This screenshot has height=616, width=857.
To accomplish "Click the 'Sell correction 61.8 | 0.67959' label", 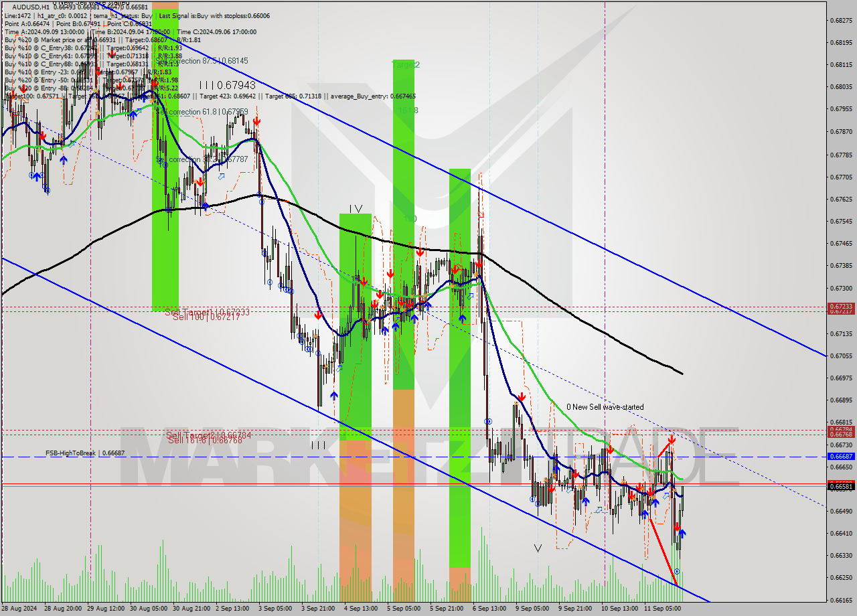I will point(202,112).
